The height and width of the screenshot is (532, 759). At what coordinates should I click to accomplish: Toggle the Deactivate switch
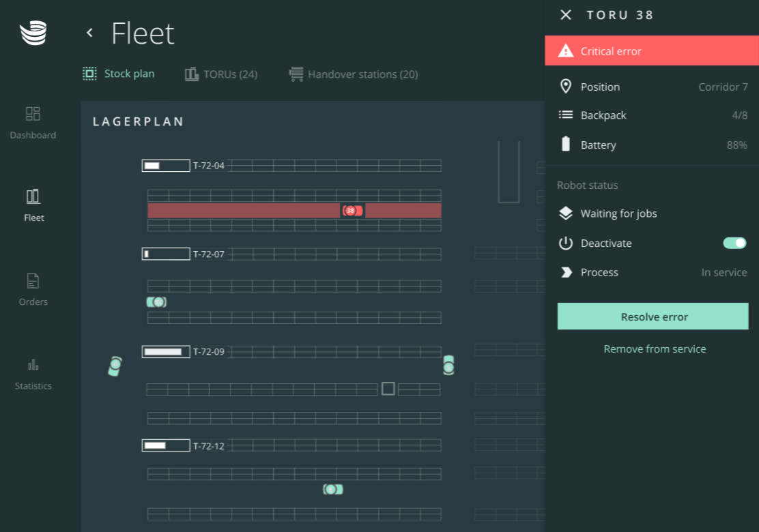point(734,243)
